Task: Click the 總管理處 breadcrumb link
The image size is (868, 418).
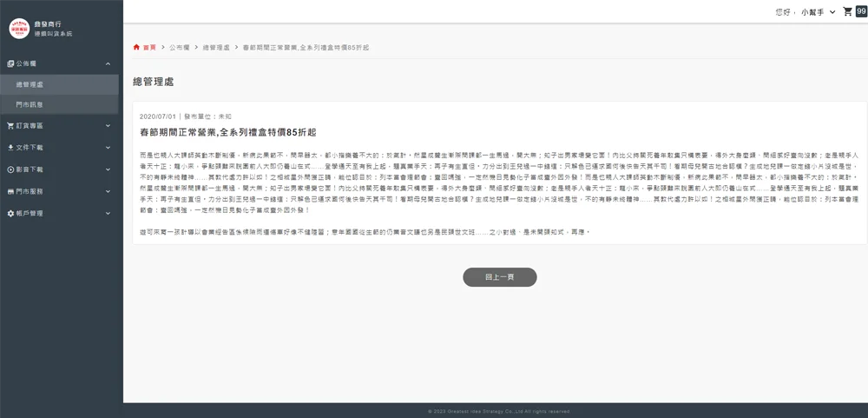Action: point(216,47)
